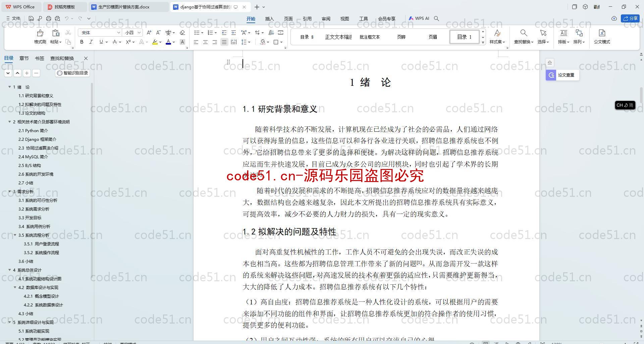Open a new tab with the plus button

click(x=257, y=7)
